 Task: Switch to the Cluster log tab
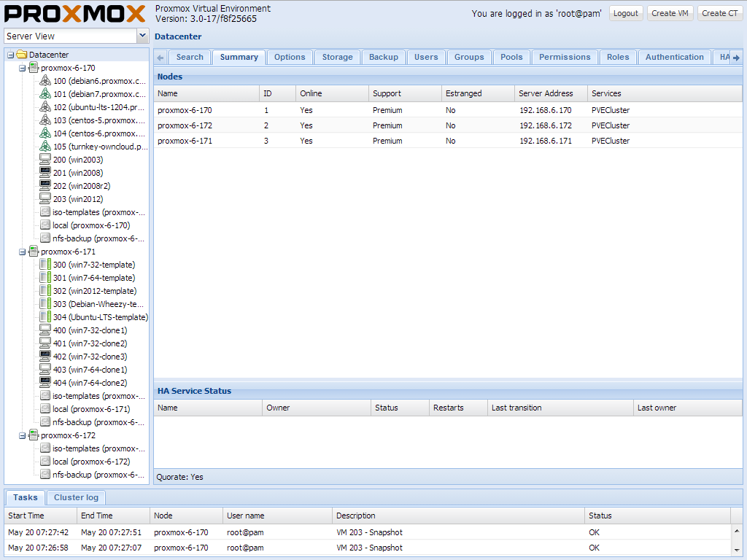pos(76,497)
